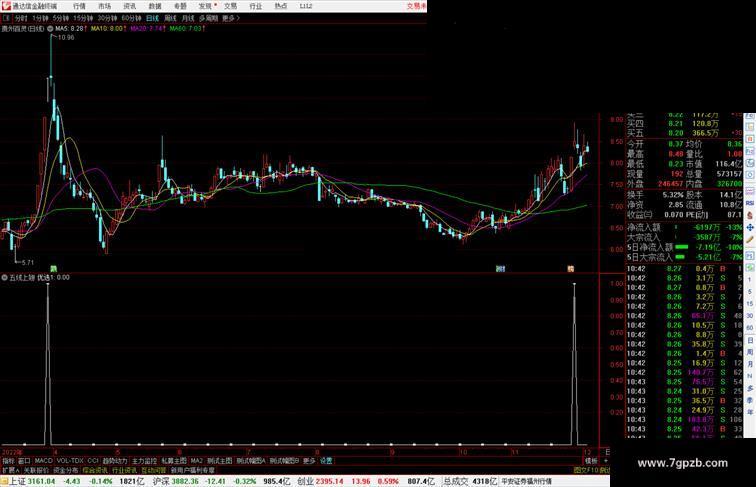Click the 月 period shortcut in sidebar
Screen dimensions: 756x487
point(750,364)
